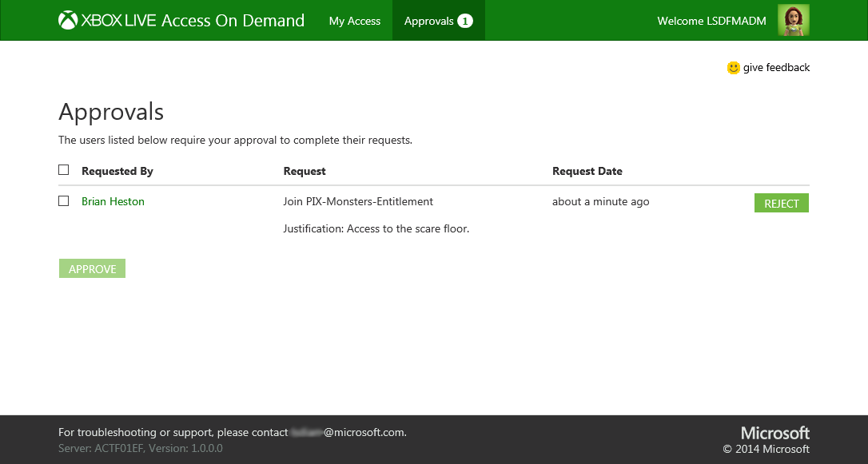Open Brian Heston's profile link
The height and width of the screenshot is (464, 868).
click(x=113, y=201)
